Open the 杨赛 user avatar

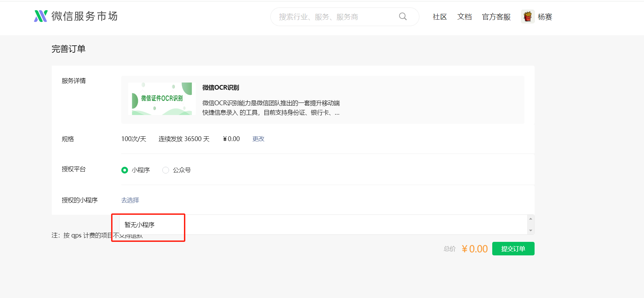(x=527, y=17)
